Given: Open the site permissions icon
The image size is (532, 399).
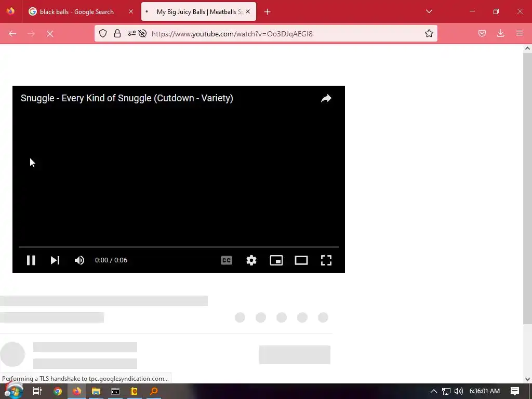Looking at the screenshot, I should 131,34.
